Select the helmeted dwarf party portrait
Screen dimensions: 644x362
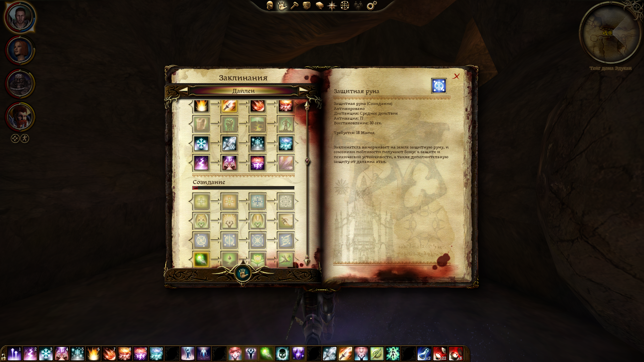pyautogui.click(x=20, y=83)
